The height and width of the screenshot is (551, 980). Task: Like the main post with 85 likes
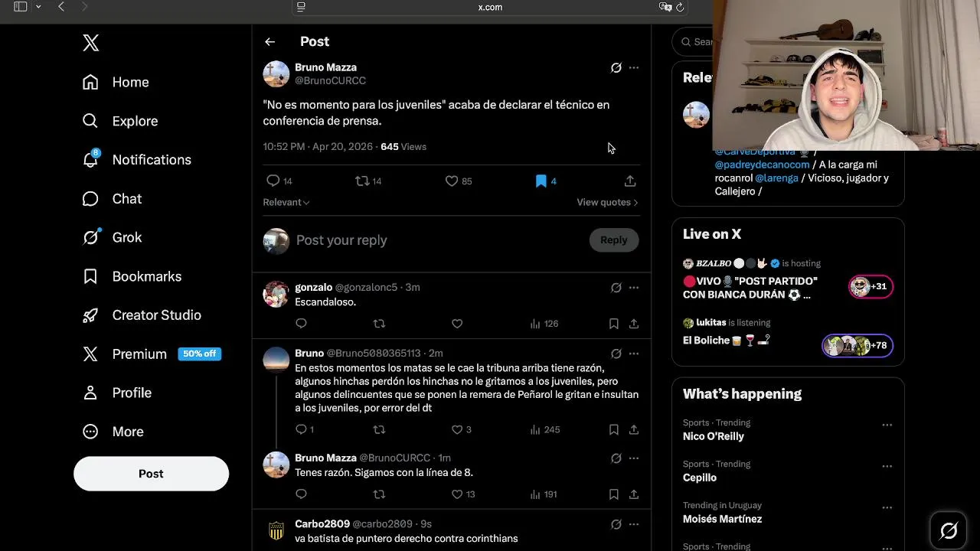[x=459, y=181]
